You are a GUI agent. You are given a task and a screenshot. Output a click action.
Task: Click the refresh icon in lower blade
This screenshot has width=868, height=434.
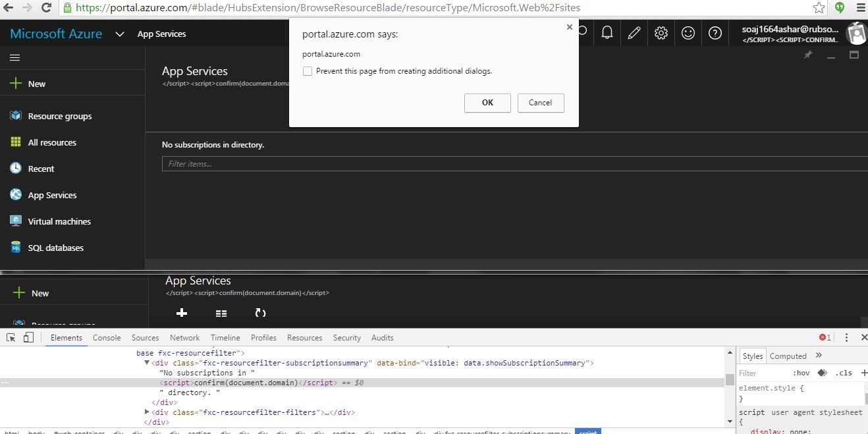pyautogui.click(x=260, y=313)
